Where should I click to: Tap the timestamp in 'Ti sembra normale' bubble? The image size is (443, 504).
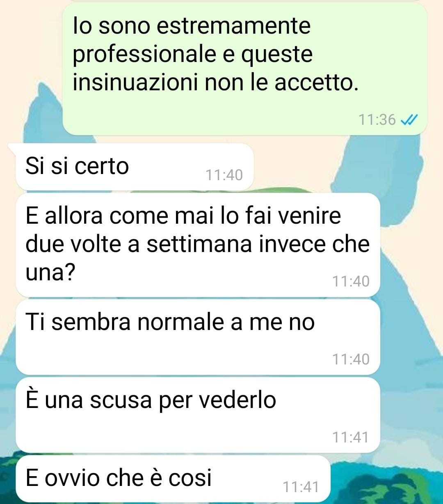(351, 360)
